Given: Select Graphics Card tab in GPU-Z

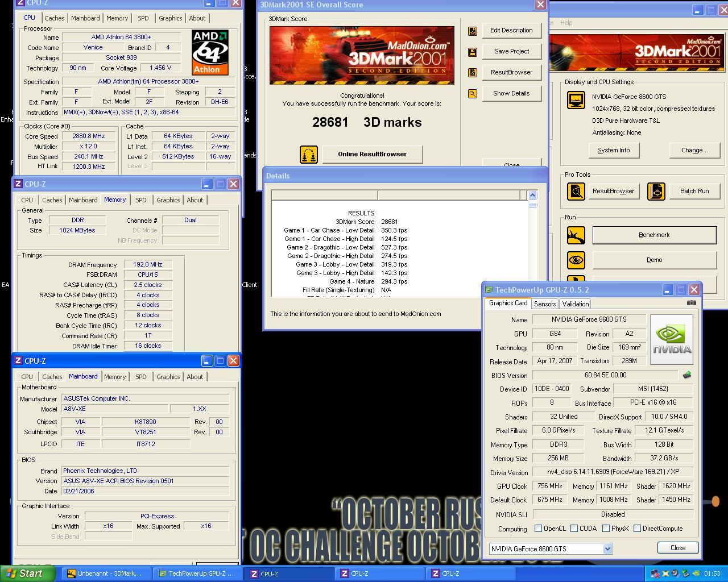Looking at the screenshot, I should pos(508,303).
